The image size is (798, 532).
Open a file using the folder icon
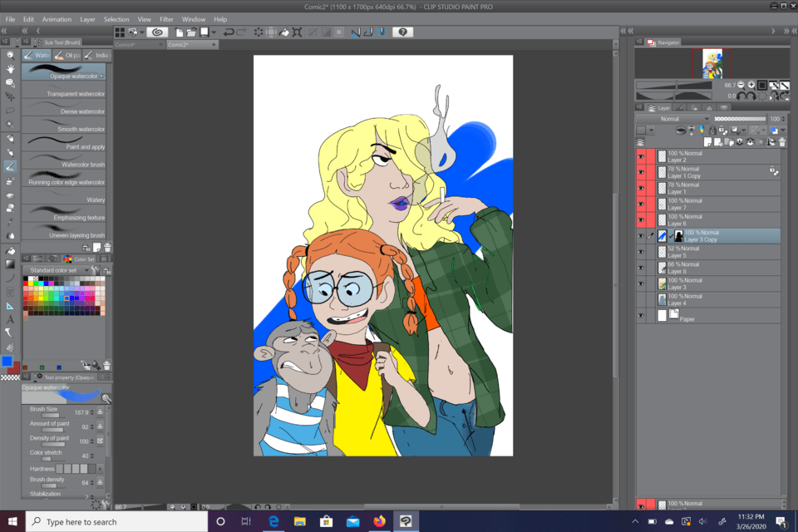[191, 32]
